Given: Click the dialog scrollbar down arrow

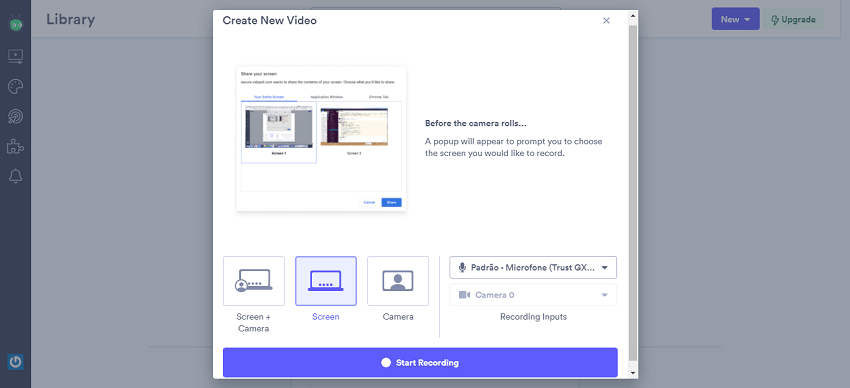Looking at the screenshot, I should pos(633,373).
